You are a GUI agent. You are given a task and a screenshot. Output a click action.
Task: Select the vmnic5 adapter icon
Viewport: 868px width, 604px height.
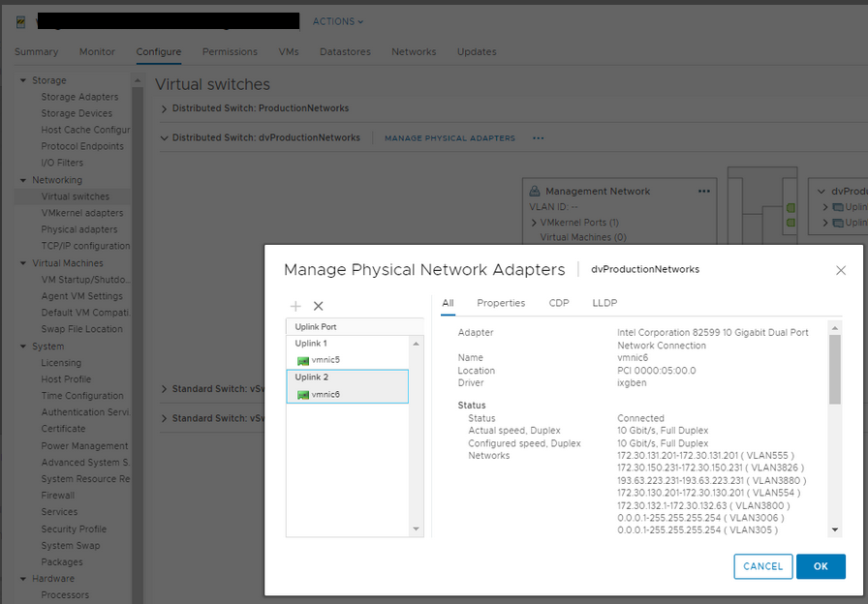[303, 361]
